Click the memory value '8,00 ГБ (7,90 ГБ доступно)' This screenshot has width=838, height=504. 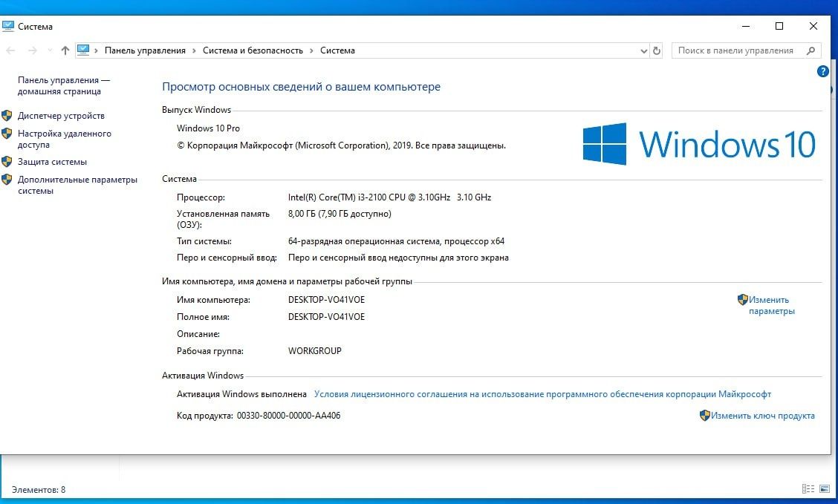tap(340, 214)
